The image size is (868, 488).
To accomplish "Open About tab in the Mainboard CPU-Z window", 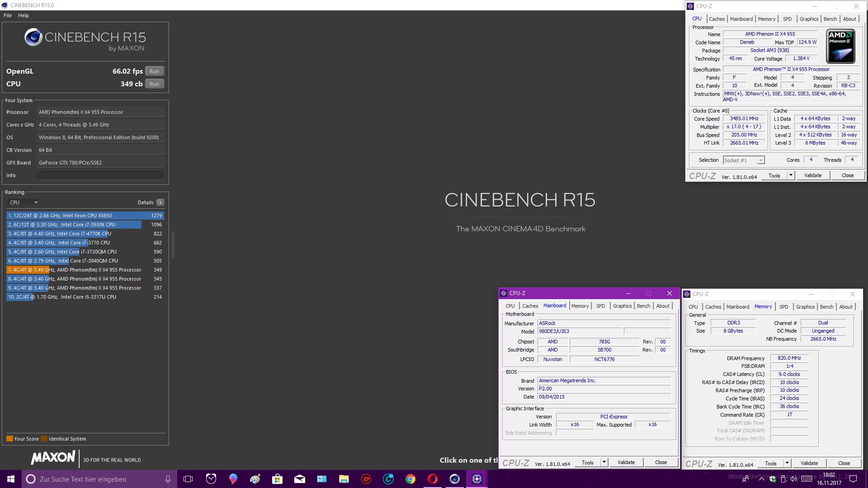I will [x=663, y=306].
